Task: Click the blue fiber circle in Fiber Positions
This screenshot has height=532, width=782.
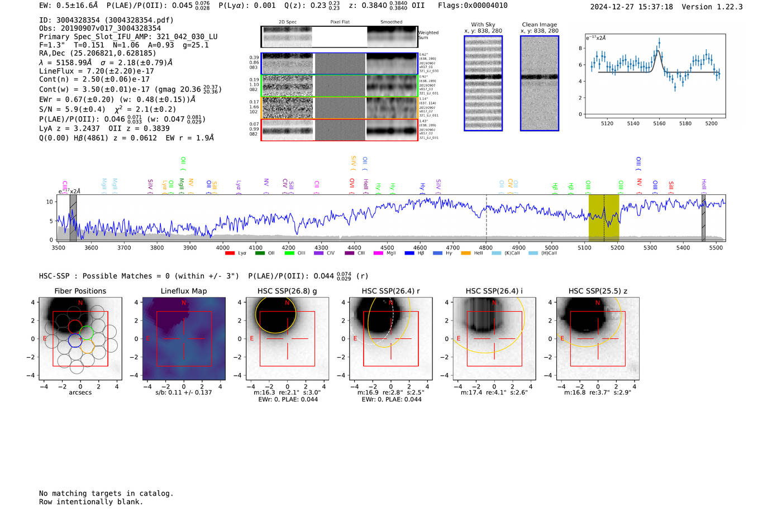Action: tap(75, 340)
